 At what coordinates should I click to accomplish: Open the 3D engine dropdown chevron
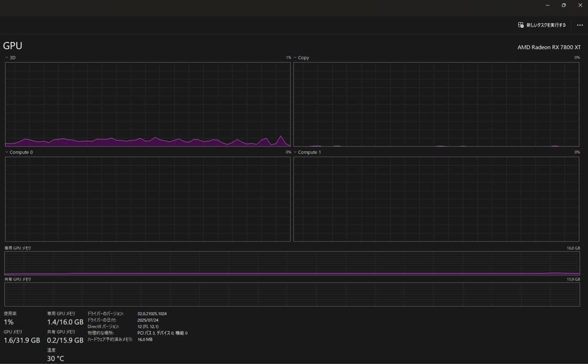(7, 58)
